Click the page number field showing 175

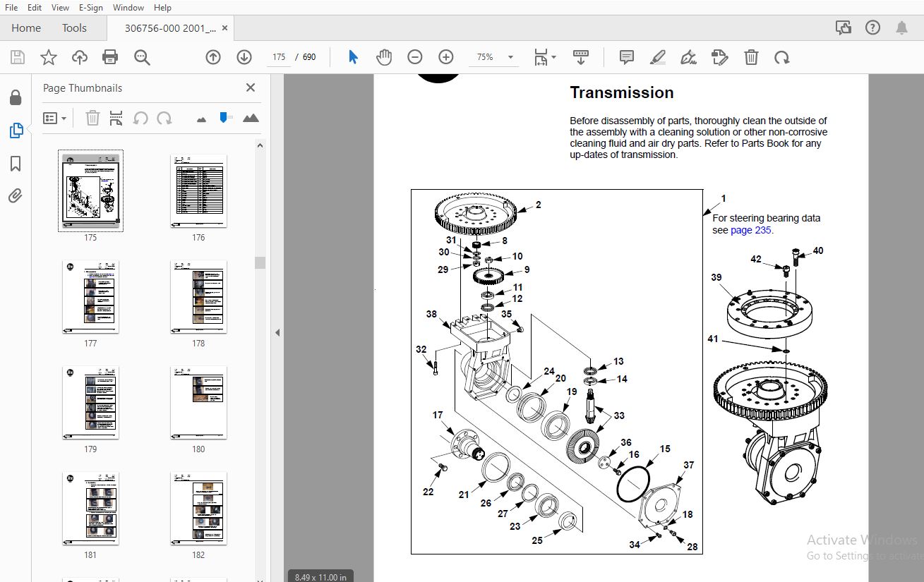pyautogui.click(x=280, y=57)
